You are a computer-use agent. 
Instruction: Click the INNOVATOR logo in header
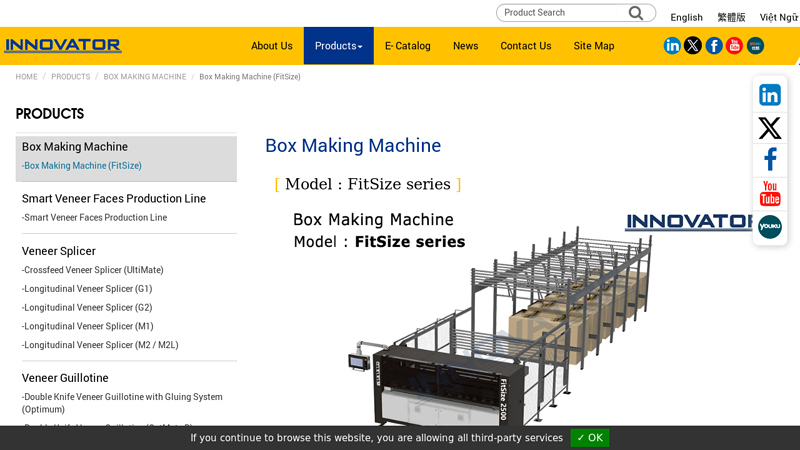(x=63, y=45)
